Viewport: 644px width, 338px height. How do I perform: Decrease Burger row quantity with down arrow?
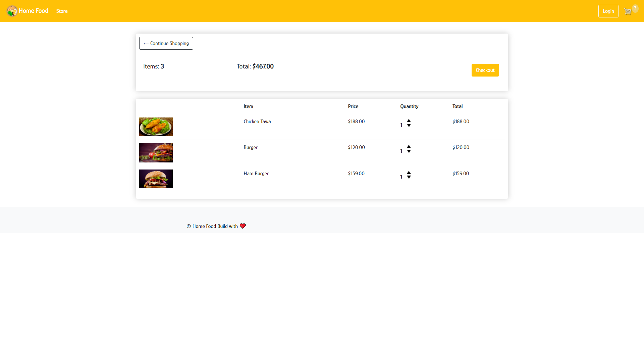[409, 151]
